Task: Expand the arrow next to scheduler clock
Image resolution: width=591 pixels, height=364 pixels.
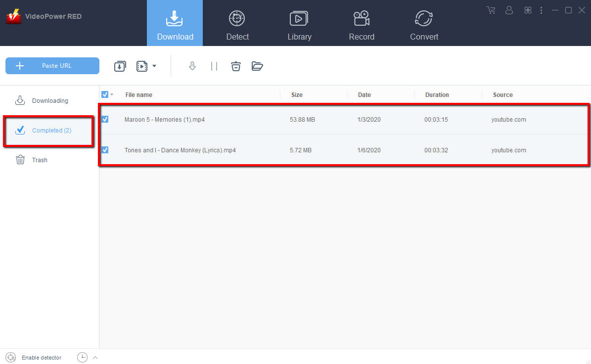Action: coord(95,358)
